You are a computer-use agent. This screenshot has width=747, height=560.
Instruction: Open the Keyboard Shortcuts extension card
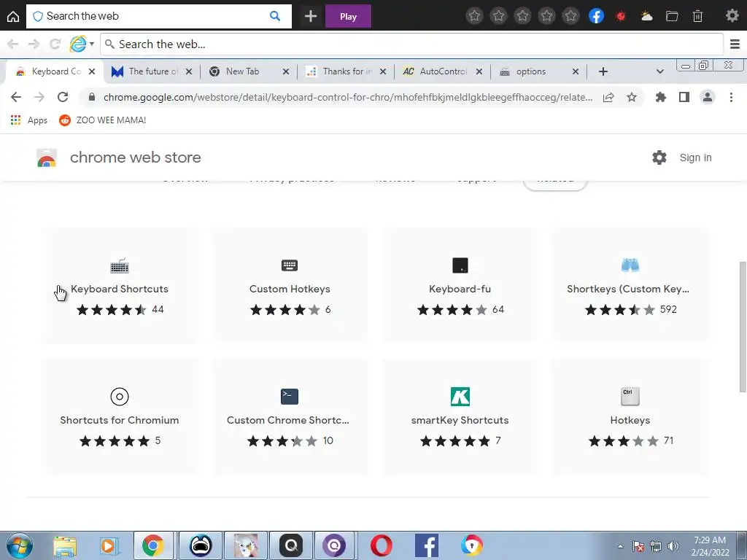pyautogui.click(x=120, y=286)
